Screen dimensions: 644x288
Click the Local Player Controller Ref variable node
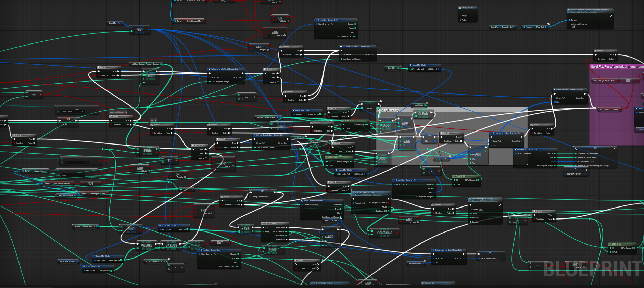[x=502, y=27]
